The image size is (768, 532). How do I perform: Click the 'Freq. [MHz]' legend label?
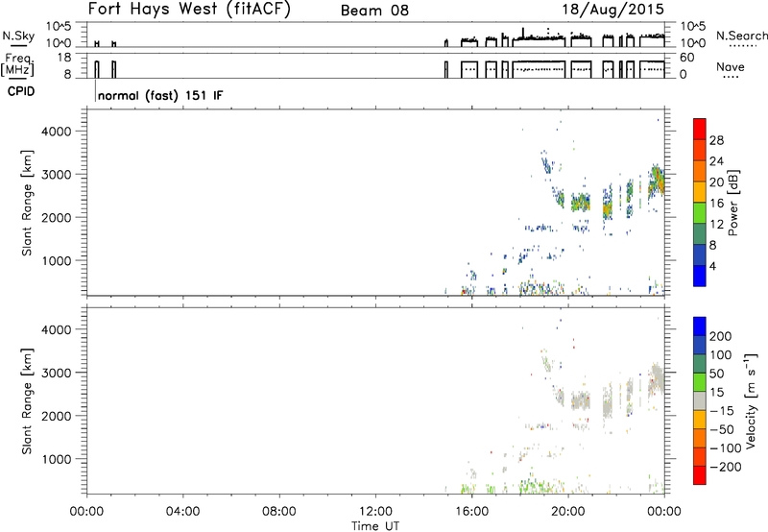tap(18, 64)
